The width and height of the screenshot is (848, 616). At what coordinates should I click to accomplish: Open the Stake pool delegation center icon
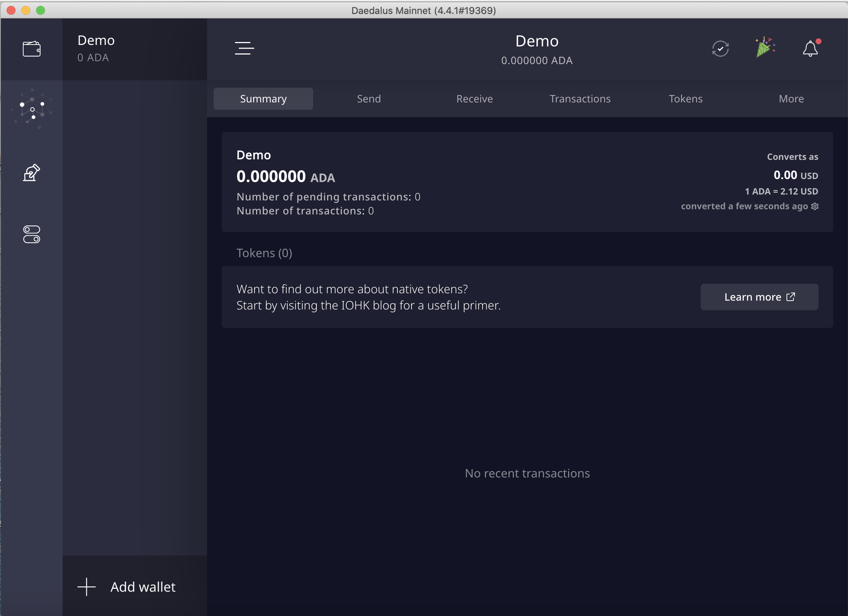tap(32, 109)
